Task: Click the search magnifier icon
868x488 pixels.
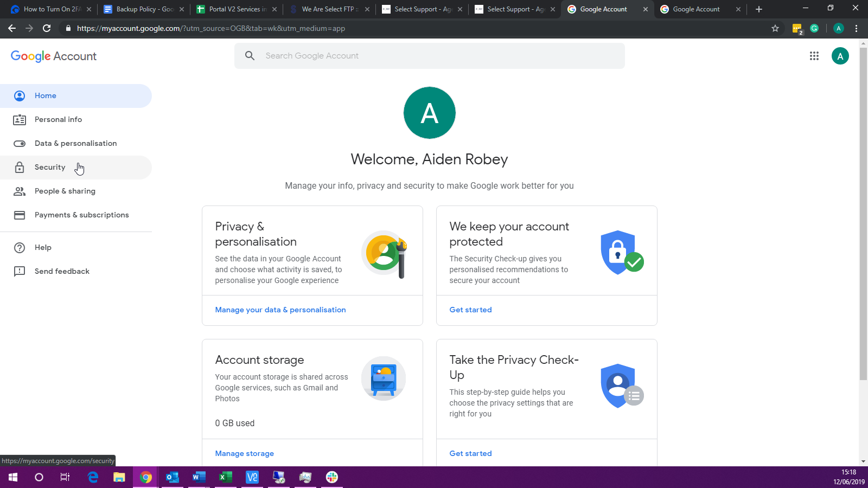Action: [250, 56]
